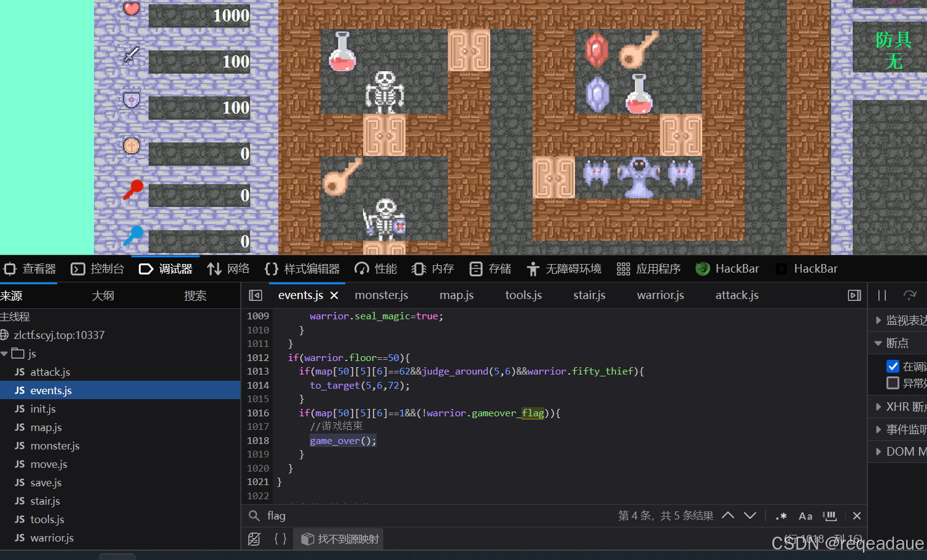
Task: Switch to the map.js editor tab
Action: (x=456, y=295)
